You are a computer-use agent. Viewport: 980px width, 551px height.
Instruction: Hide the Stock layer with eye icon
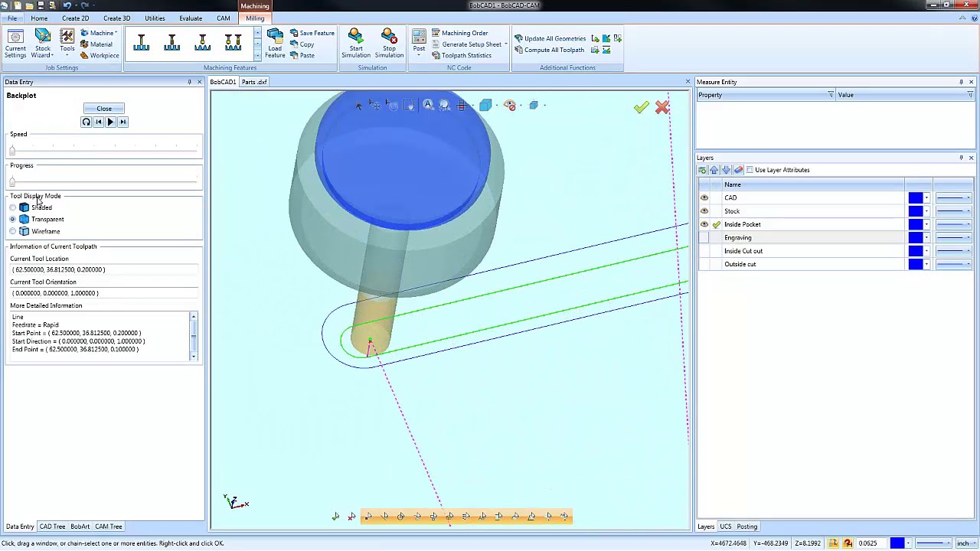(x=704, y=211)
